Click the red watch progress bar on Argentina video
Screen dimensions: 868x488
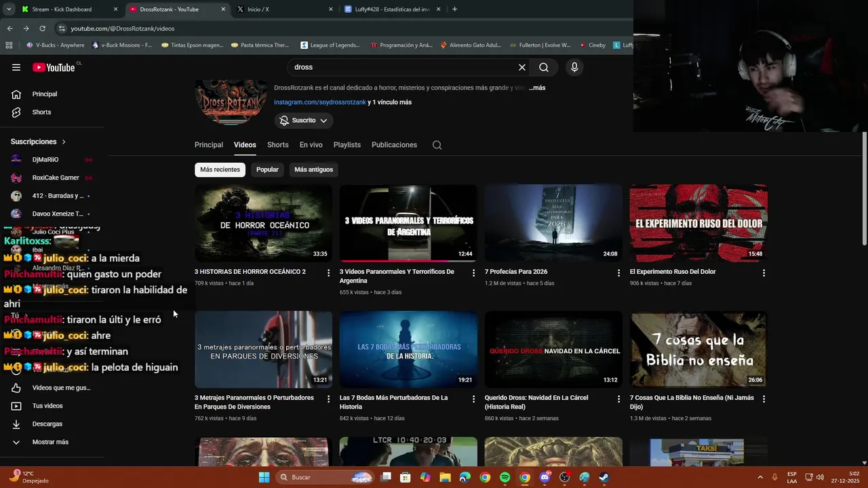pyautogui.click(x=394, y=260)
